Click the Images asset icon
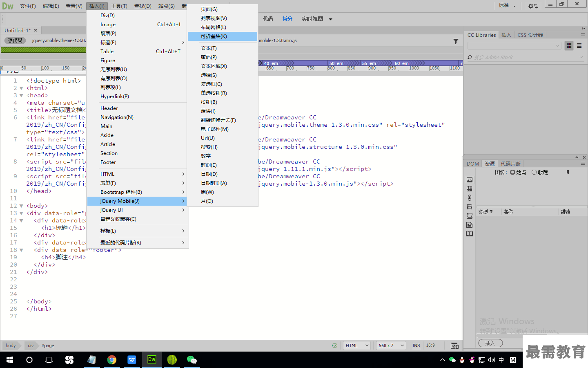Screen dimensions: 588x368 tap(470, 180)
